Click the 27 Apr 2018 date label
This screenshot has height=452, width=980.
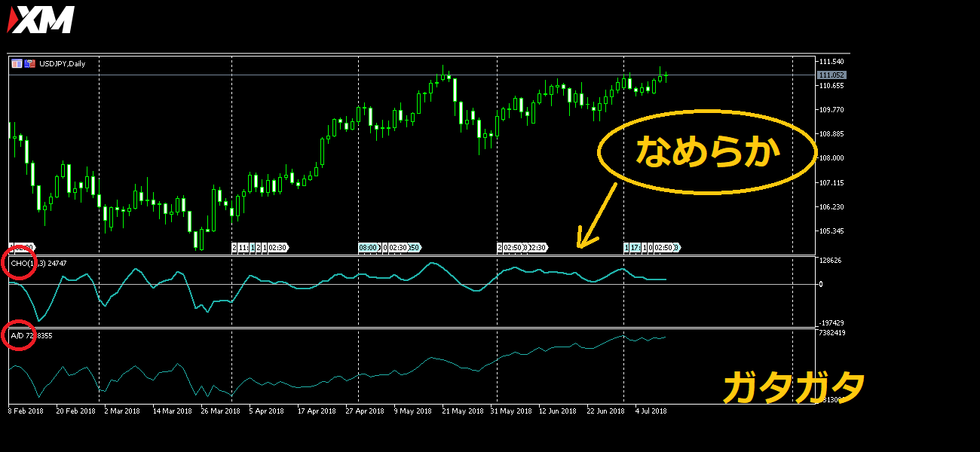tap(366, 411)
